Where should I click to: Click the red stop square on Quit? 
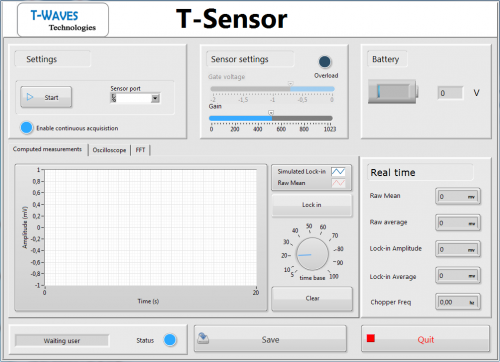point(371,338)
